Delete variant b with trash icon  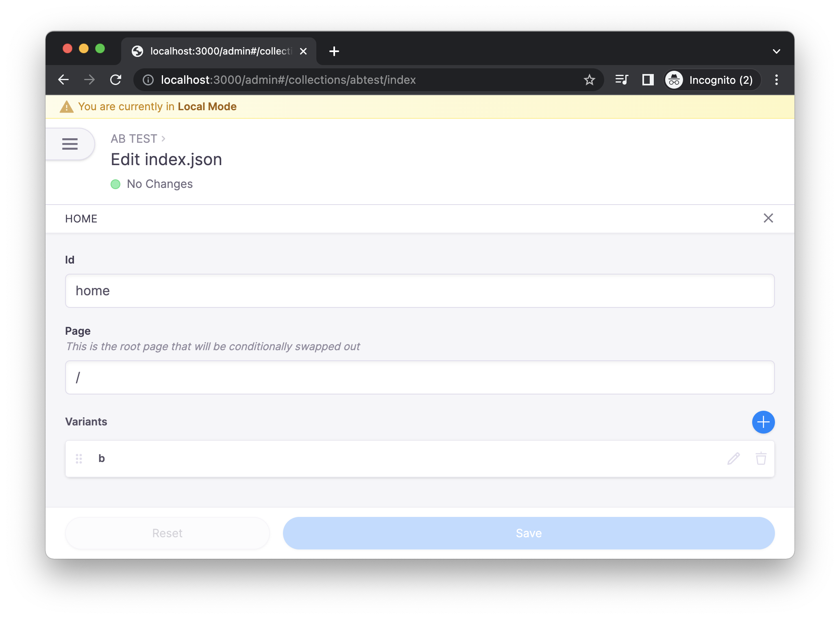tap(761, 459)
